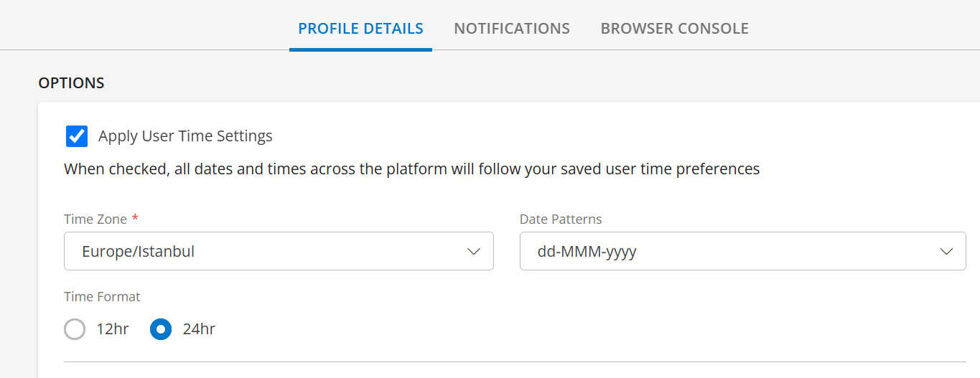Open the Date Patterns dropdown field
Image resolution: width=980 pixels, height=378 pixels.
click(x=742, y=251)
